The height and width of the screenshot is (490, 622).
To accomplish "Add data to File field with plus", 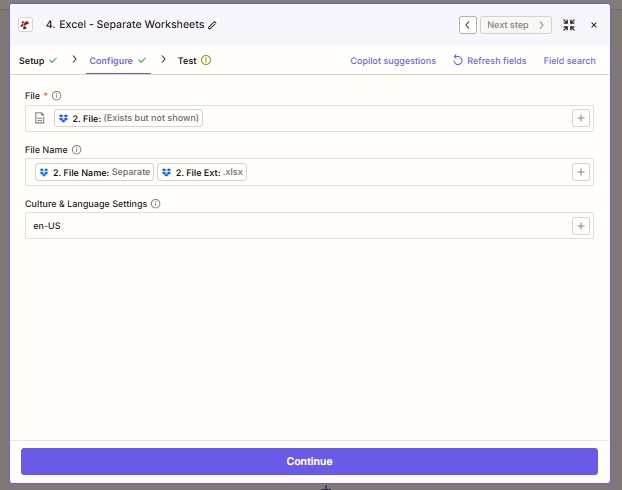I will 581,118.
